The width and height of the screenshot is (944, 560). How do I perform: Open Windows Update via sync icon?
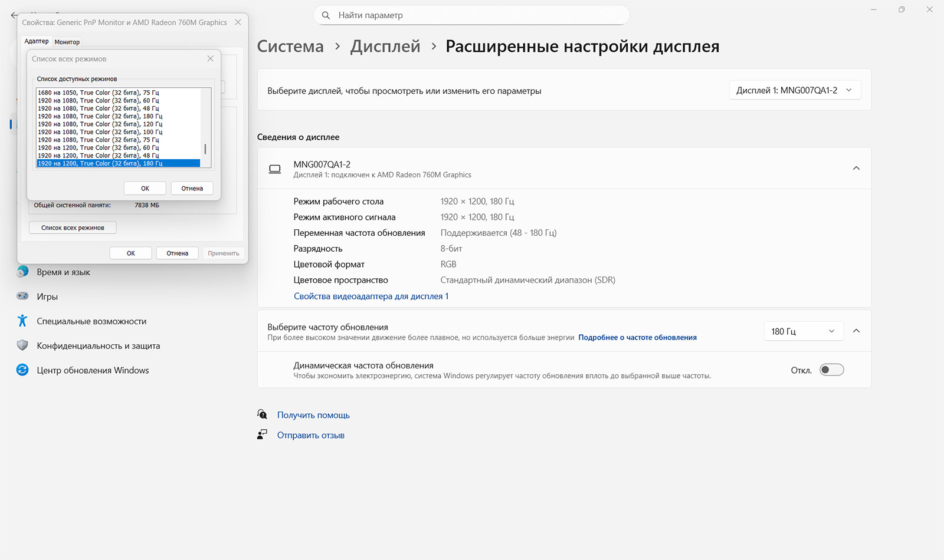(22, 370)
